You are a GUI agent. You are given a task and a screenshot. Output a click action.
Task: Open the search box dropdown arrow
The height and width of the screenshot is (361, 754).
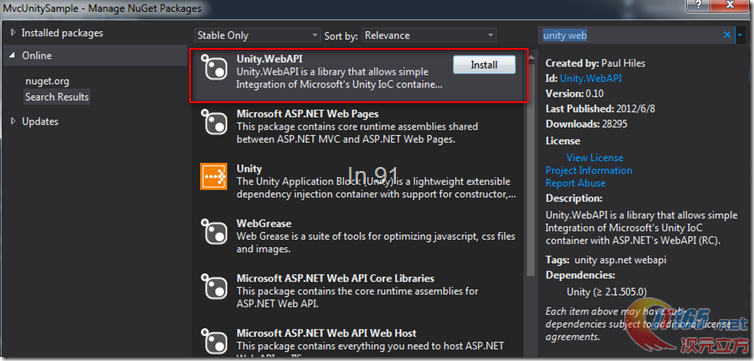click(740, 35)
